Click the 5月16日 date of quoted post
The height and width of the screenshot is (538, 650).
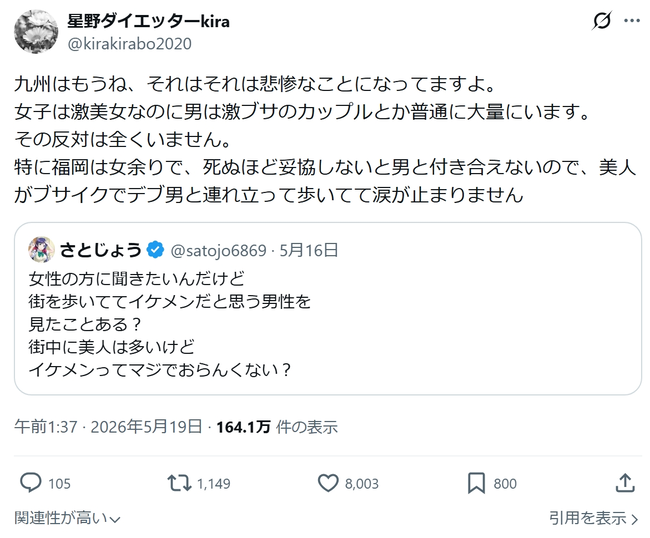pyautogui.click(x=309, y=250)
